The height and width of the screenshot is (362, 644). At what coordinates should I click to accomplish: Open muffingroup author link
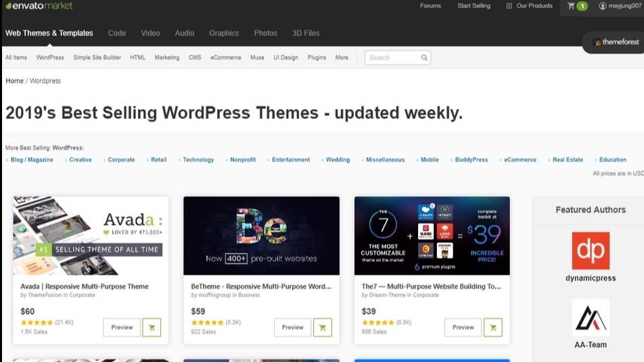pos(214,295)
